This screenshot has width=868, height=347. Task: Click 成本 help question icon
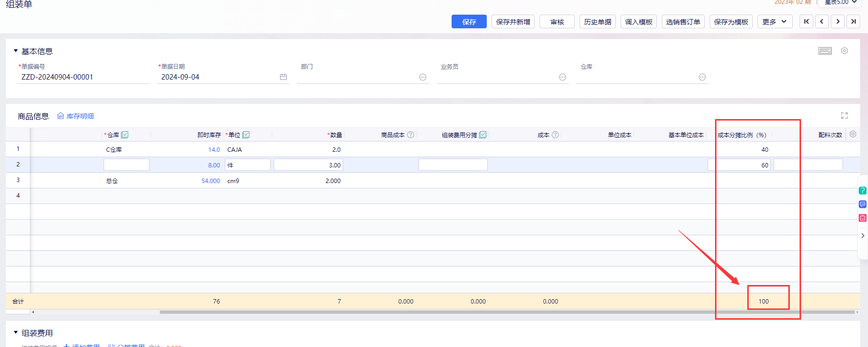[x=555, y=135]
